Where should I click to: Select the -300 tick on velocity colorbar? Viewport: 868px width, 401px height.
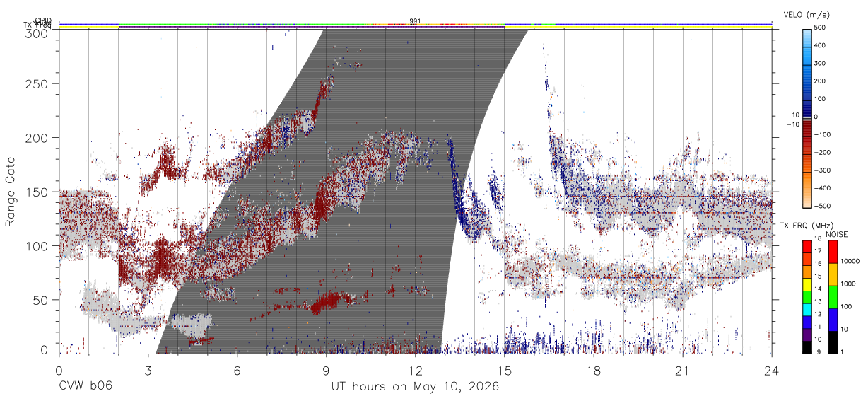click(822, 170)
